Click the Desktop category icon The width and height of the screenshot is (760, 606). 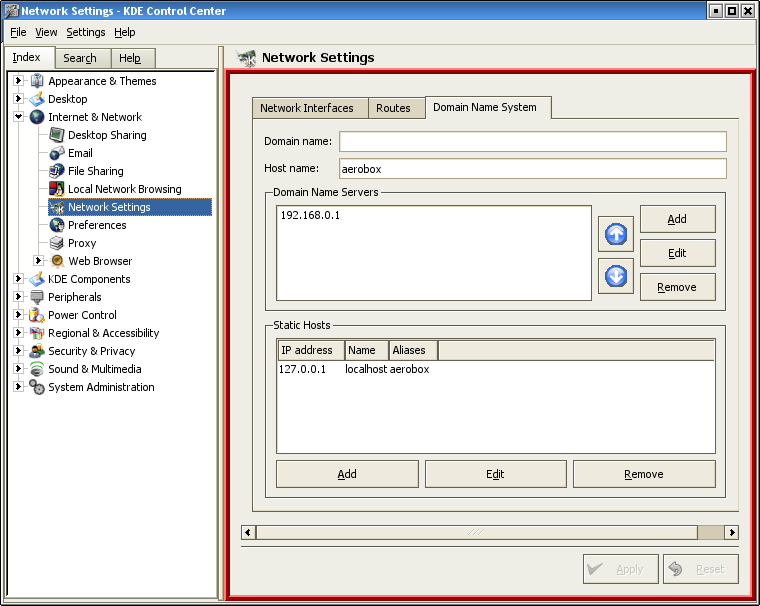pos(37,99)
